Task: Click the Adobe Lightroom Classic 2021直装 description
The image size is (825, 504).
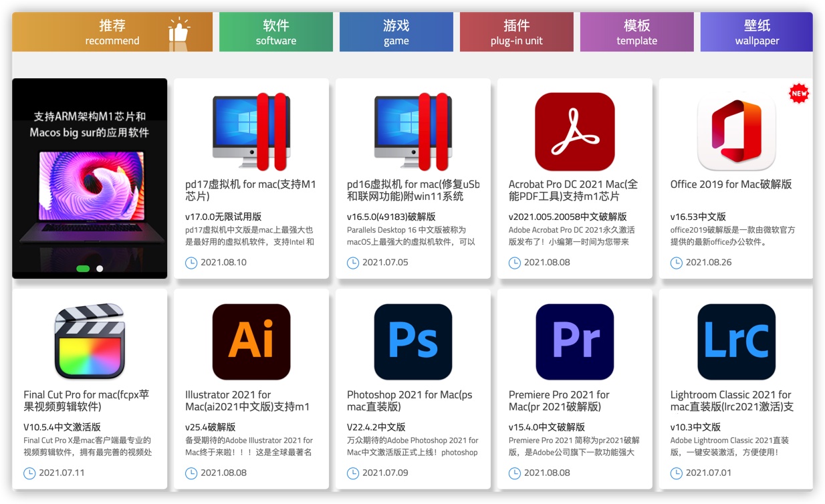Action: [x=730, y=447]
